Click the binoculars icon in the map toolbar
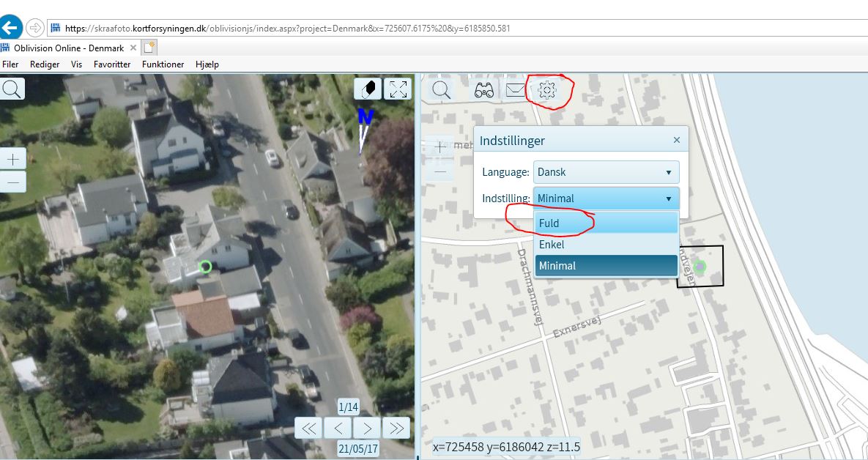The height and width of the screenshot is (460, 868). pyautogui.click(x=484, y=89)
